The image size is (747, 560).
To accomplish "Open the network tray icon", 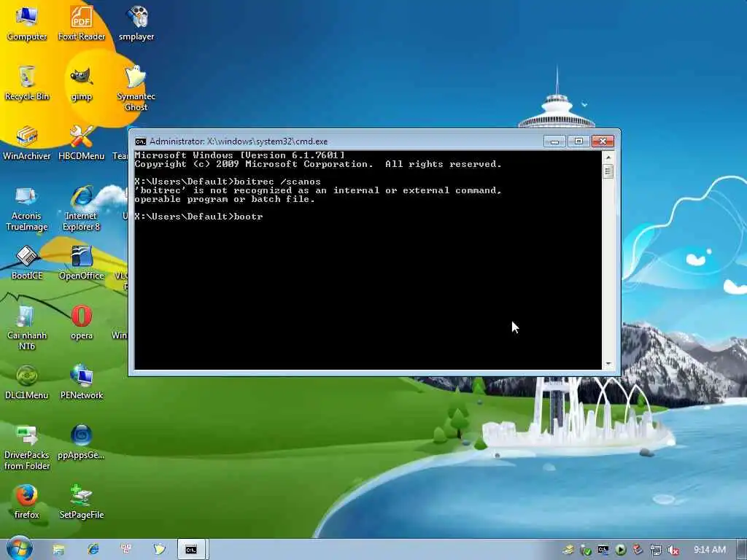I will (656, 550).
